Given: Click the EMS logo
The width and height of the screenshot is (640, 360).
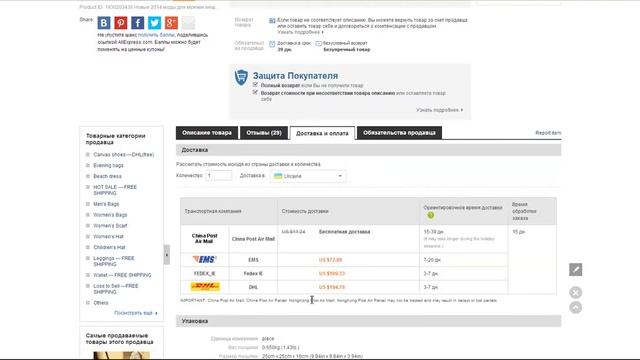Looking at the screenshot, I should (x=204, y=259).
